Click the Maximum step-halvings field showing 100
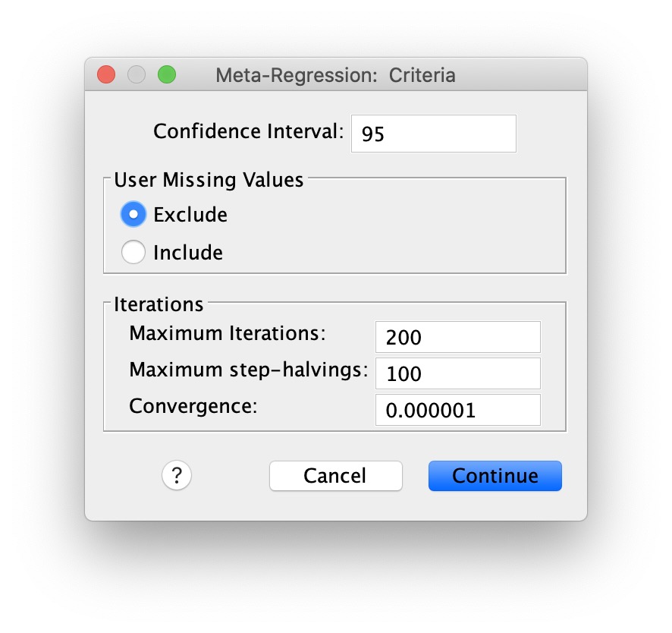The height and width of the screenshot is (633, 672). point(457,373)
